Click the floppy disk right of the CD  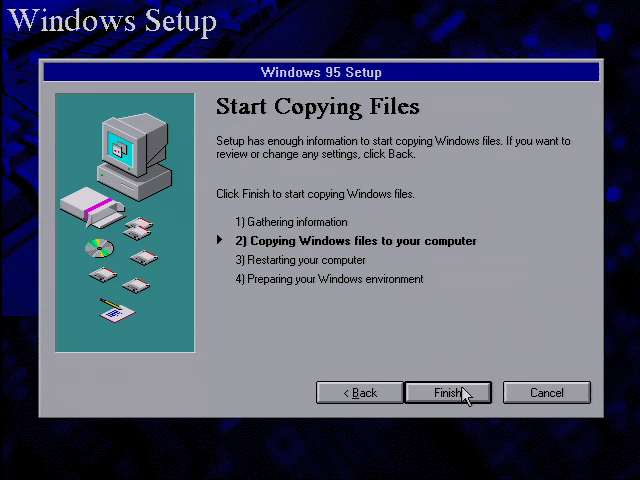coord(144,258)
